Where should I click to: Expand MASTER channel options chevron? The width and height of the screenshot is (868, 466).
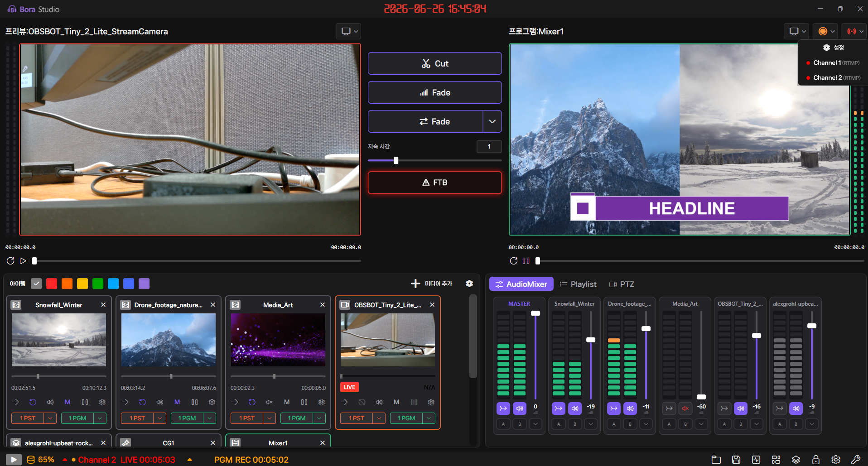click(x=535, y=424)
